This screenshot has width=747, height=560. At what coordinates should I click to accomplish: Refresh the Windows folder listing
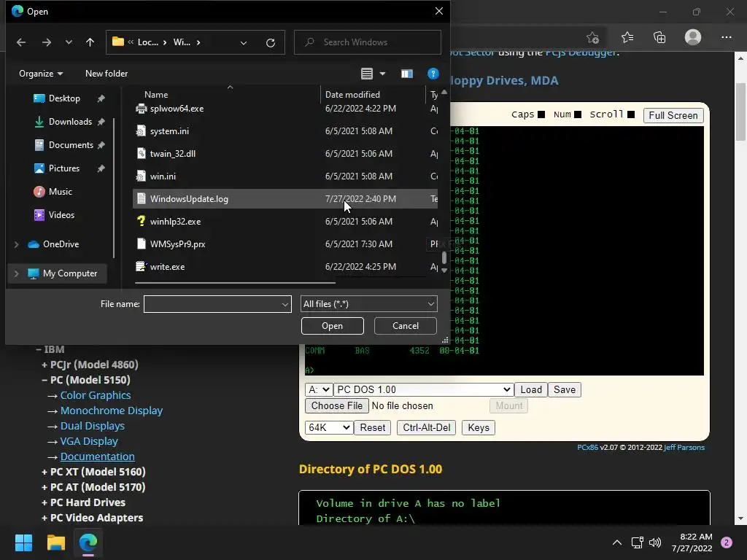click(270, 43)
